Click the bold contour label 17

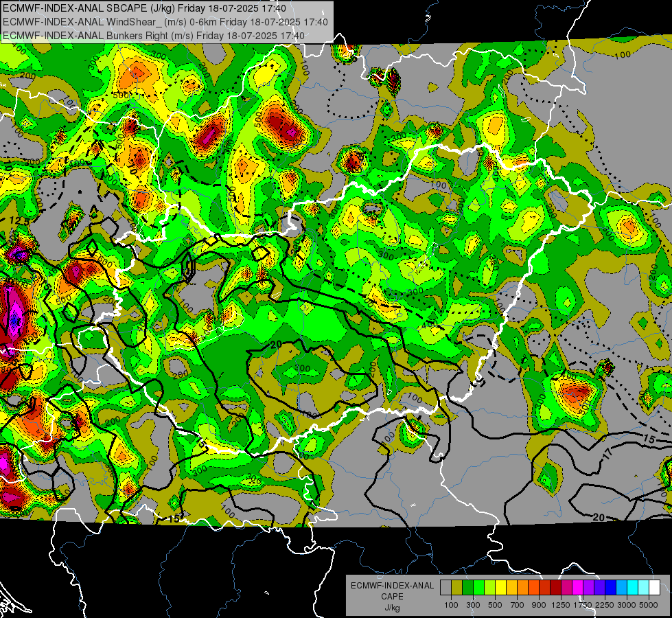coord(607,454)
